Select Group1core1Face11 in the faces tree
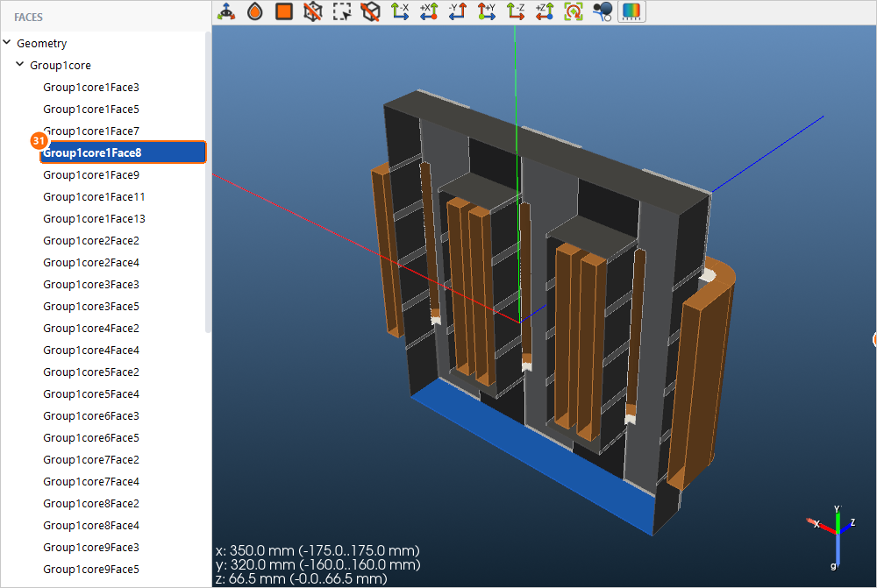 (x=94, y=197)
